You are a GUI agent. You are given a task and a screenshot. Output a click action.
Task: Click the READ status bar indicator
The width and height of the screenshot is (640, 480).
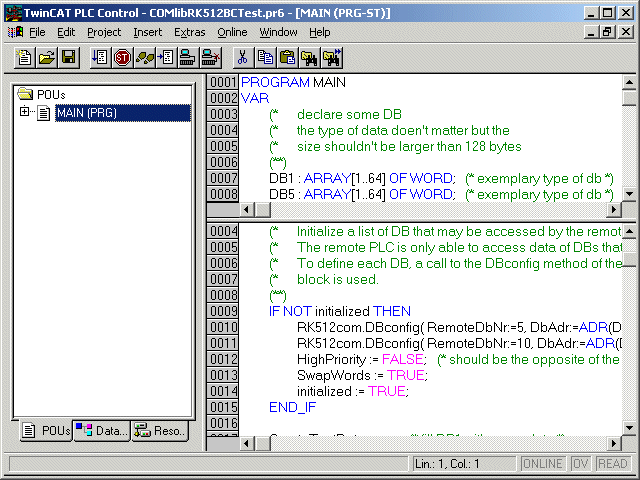pyautogui.click(x=612, y=464)
